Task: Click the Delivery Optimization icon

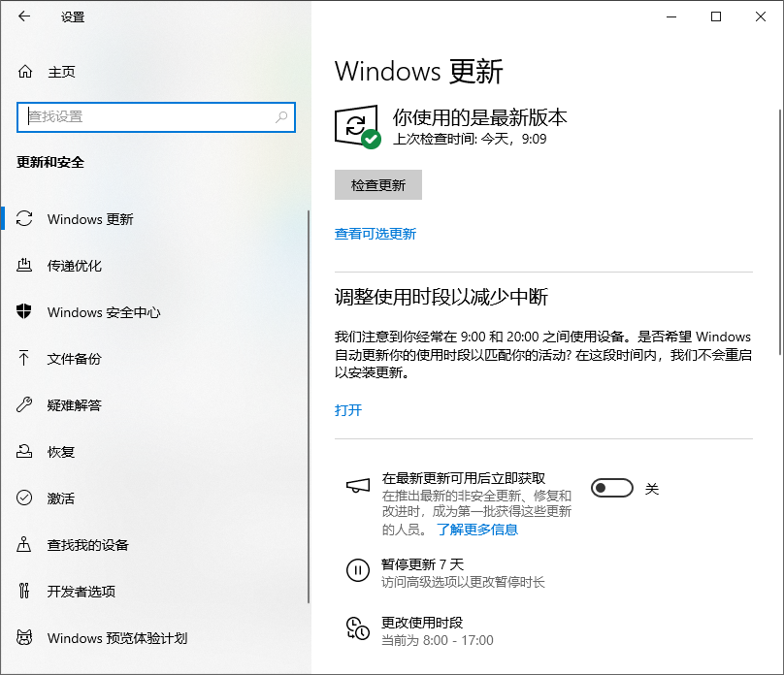Action: pos(24,265)
